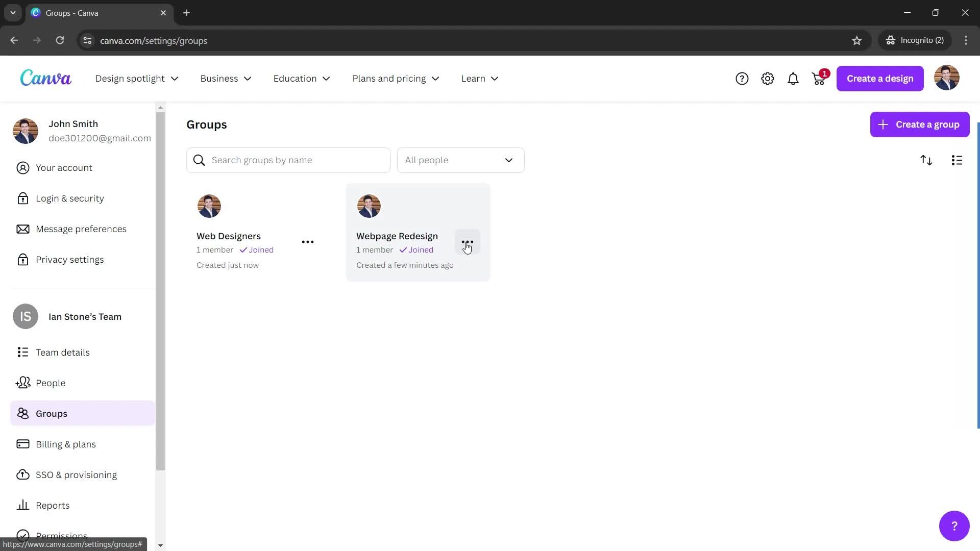980x551 pixels.
Task: Click the shopping cart icon
Action: coord(820,79)
